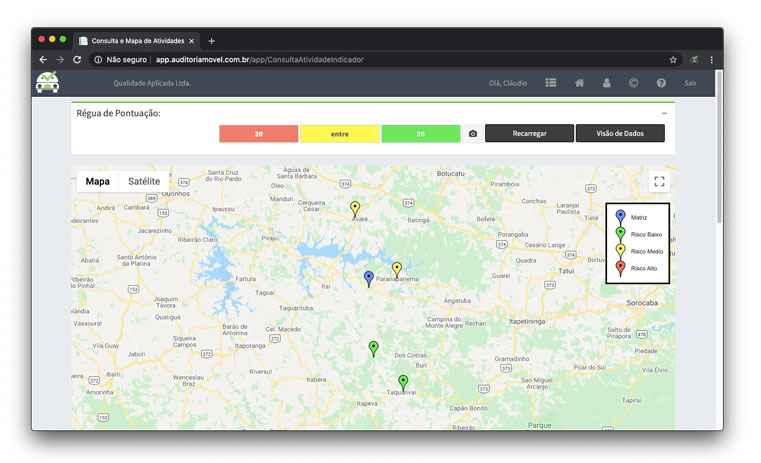This screenshot has width=761, height=463.
Task: Select Consulta e Mapa de Atividades browser tab
Action: tap(137, 41)
